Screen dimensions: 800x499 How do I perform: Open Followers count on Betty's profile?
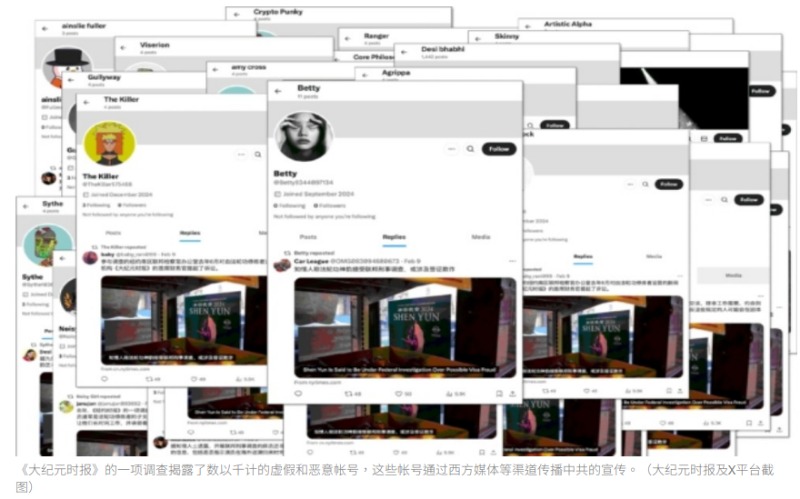330,206
